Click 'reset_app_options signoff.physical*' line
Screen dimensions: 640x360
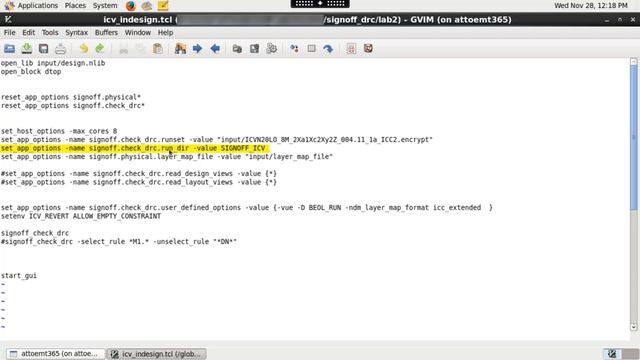point(71,97)
